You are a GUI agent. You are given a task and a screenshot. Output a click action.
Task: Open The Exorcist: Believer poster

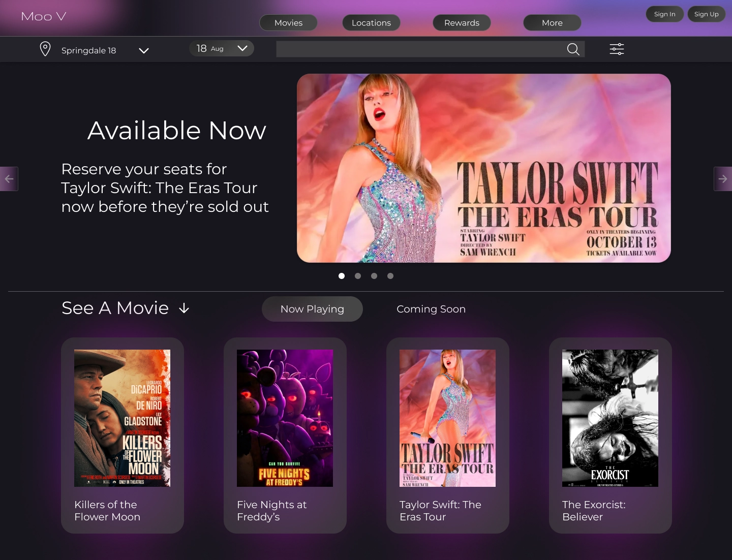[x=610, y=418]
